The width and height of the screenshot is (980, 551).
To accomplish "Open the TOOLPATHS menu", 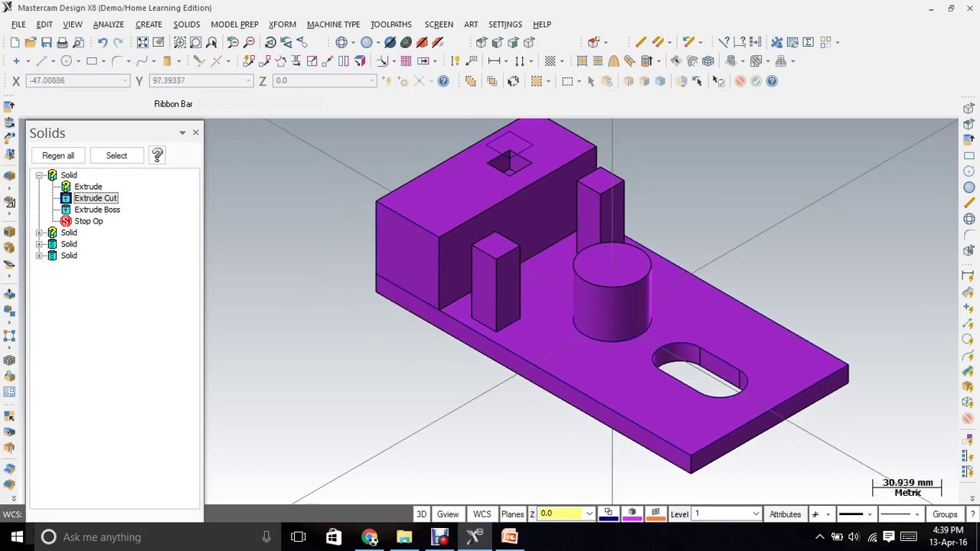I will 391,24.
